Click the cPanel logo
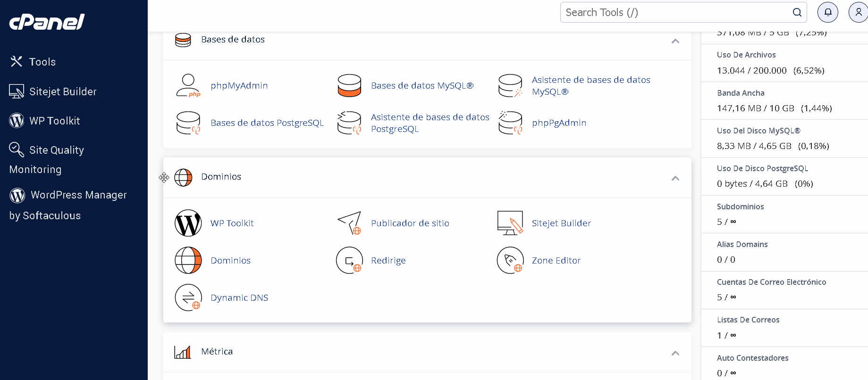 [x=47, y=22]
